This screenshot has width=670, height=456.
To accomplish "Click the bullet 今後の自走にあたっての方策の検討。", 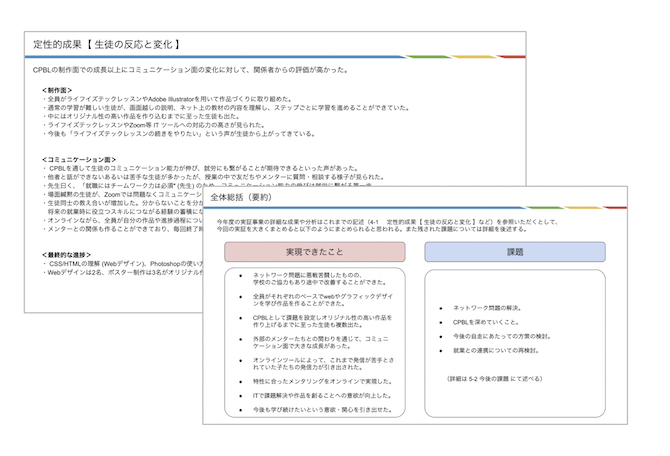I will point(502,336).
